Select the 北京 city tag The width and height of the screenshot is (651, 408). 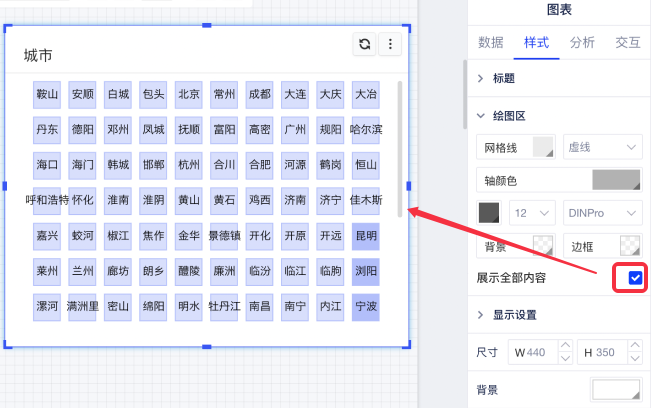click(x=189, y=95)
